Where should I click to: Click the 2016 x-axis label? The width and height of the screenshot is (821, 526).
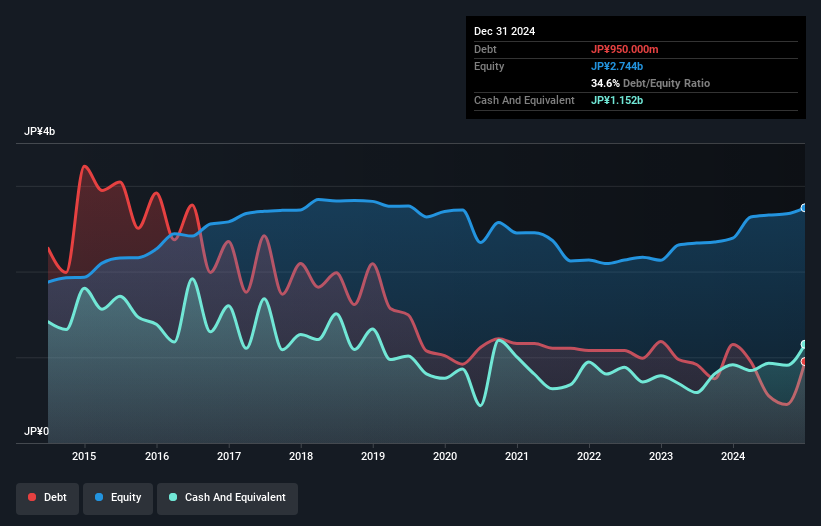[x=157, y=456]
